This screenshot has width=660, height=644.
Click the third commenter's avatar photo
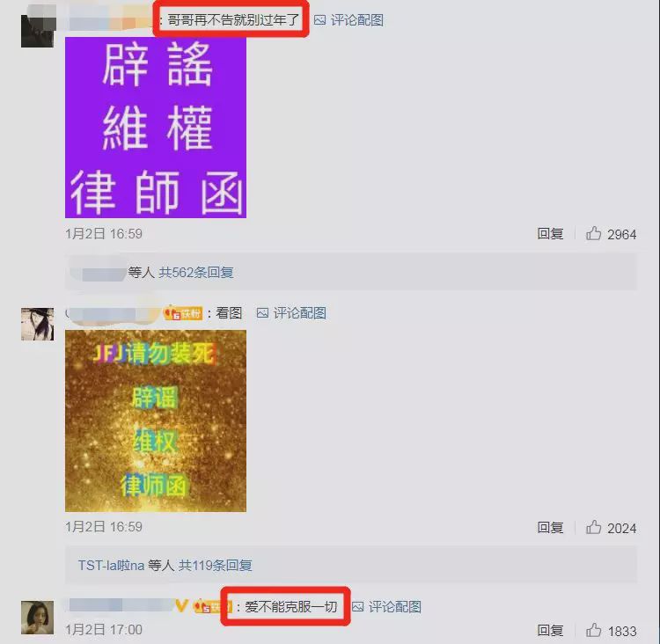pos(38,617)
